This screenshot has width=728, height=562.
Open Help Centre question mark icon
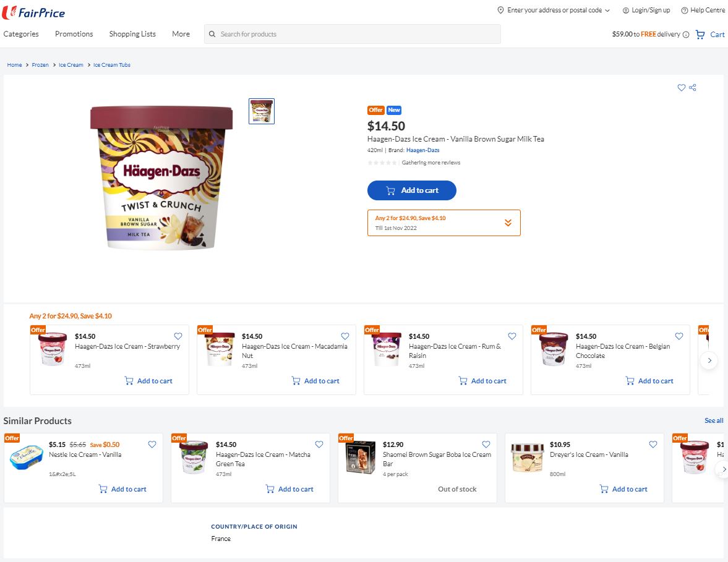coord(684,11)
